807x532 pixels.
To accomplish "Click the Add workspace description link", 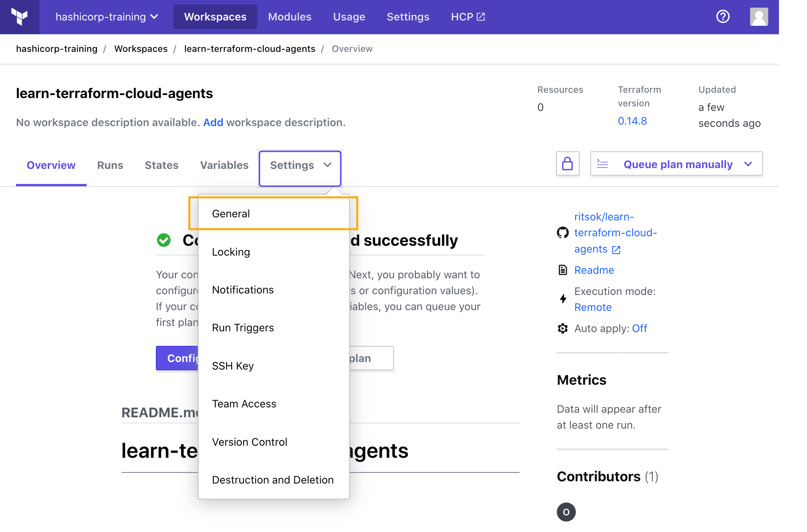I will point(213,122).
